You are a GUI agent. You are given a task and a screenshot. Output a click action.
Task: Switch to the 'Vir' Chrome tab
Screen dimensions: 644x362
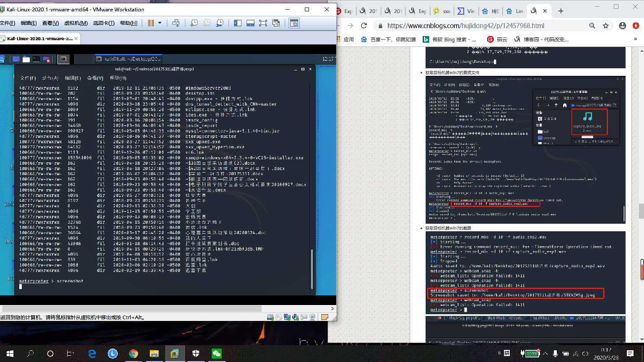[466, 11]
